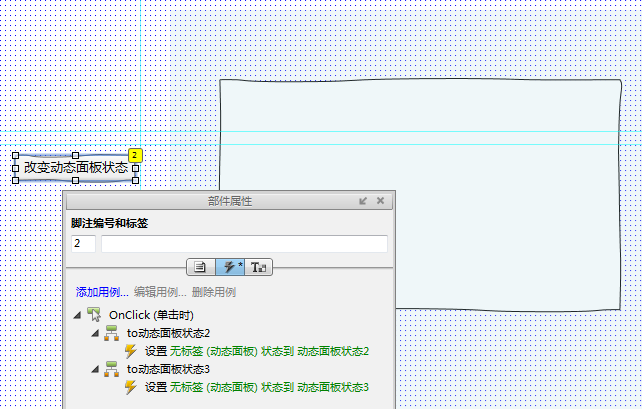This screenshot has width=642, height=409.
Task: Collapse the to动态面板状态2 case
Action: click(95, 333)
